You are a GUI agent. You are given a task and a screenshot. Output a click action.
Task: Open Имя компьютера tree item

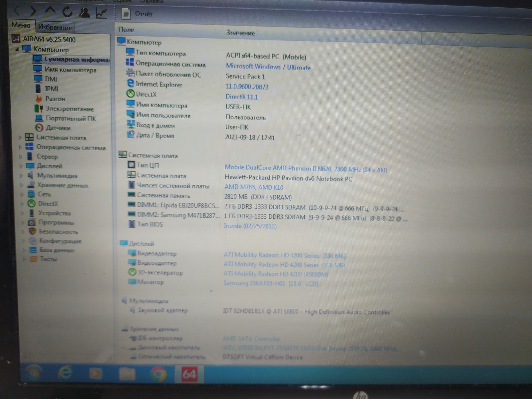[x=65, y=70]
